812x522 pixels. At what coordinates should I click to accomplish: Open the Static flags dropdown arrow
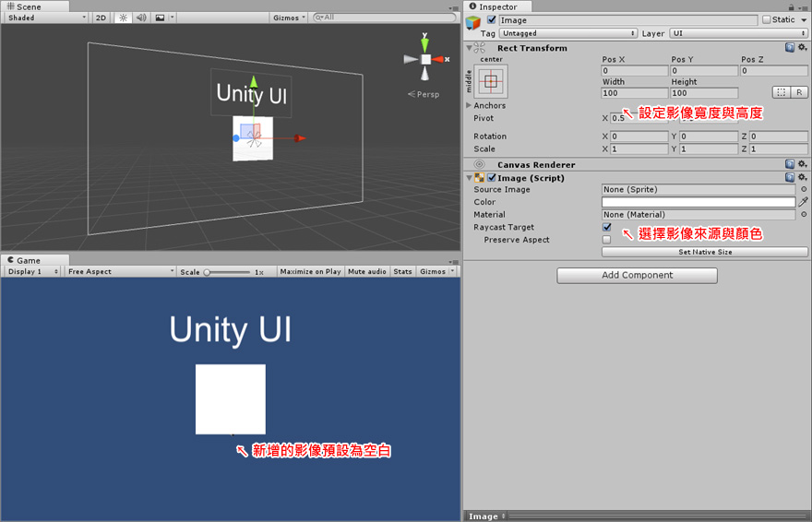pyautogui.click(x=804, y=20)
